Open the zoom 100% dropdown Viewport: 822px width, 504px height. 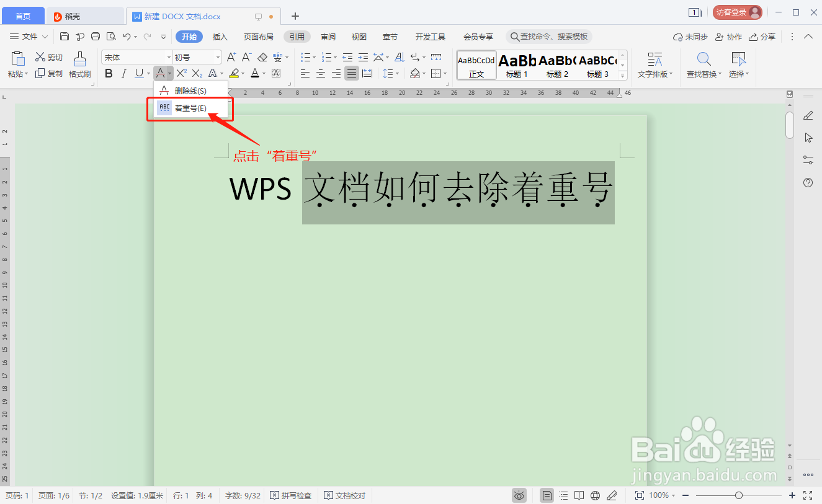click(x=662, y=495)
